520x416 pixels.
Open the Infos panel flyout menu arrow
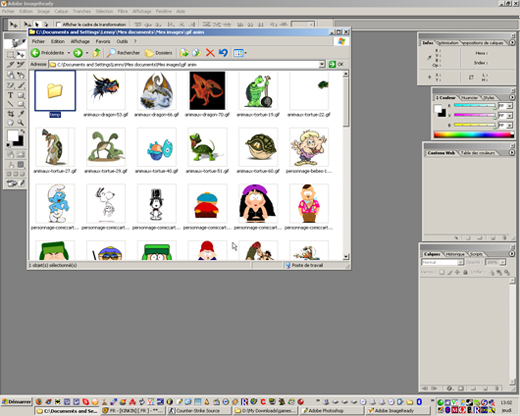coord(512,43)
